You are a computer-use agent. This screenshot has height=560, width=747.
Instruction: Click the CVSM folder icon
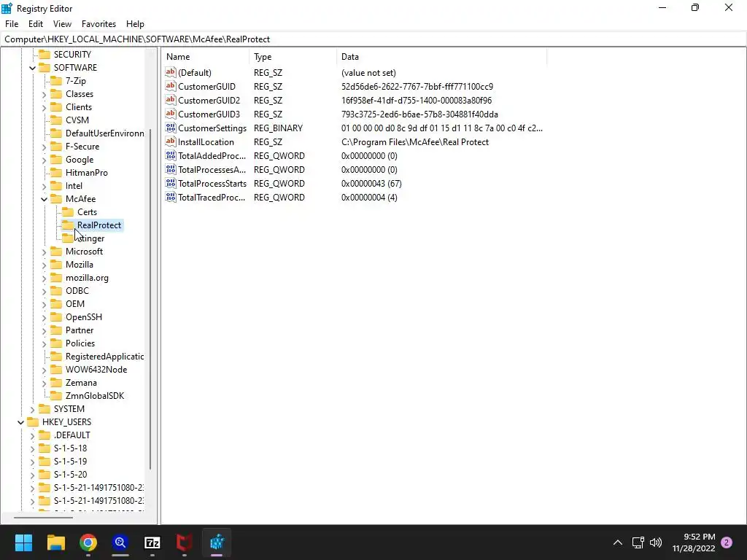(x=56, y=120)
